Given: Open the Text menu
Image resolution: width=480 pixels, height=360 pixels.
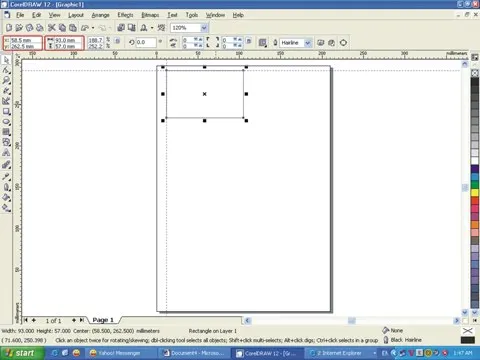Looking at the screenshot, I should point(172,15).
